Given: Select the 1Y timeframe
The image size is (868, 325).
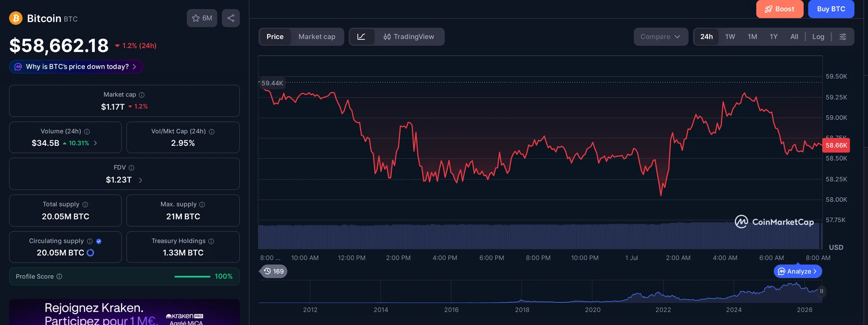Looking at the screenshot, I should 774,37.
